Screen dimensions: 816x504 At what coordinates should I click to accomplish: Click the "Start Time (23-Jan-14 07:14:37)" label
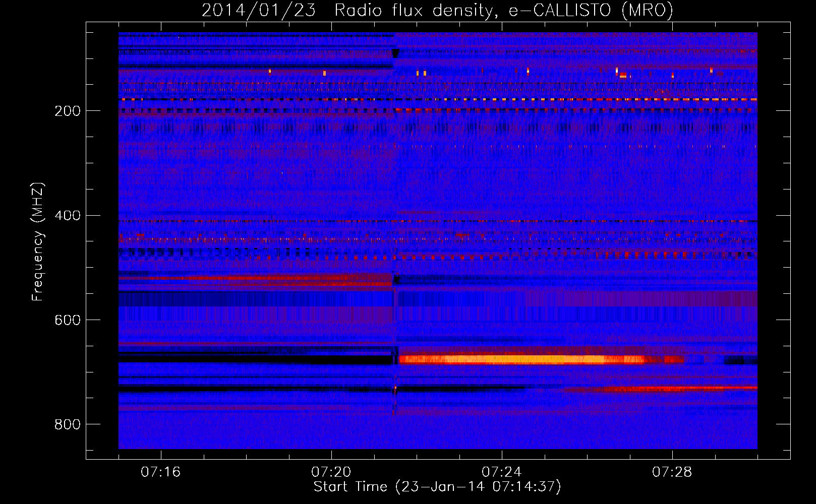(x=437, y=487)
